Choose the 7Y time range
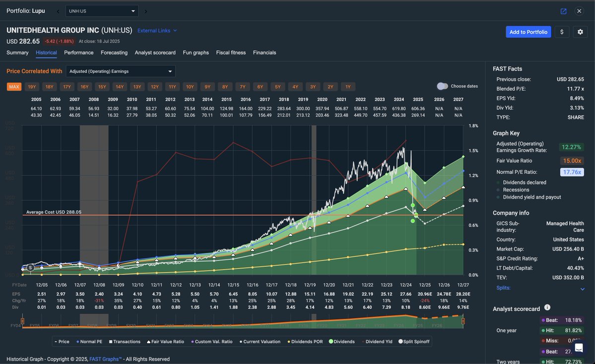This screenshot has height=364, width=595. pyautogui.click(x=243, y=87)
